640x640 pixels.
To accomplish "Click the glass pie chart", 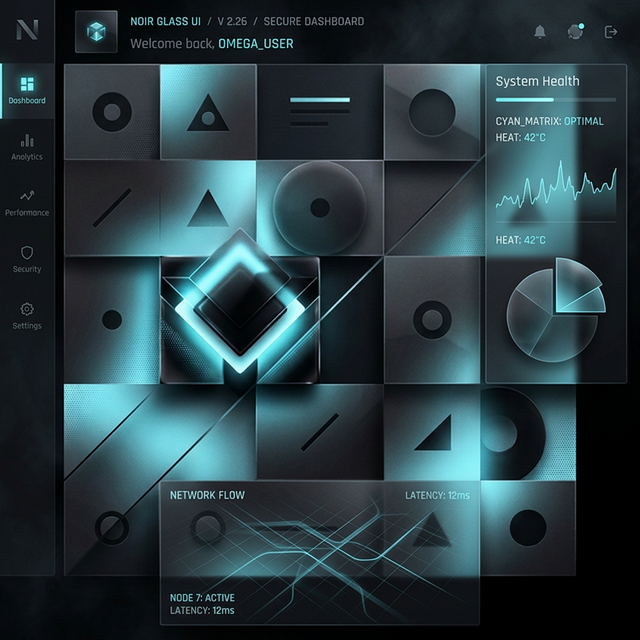I will coord(555,310).
